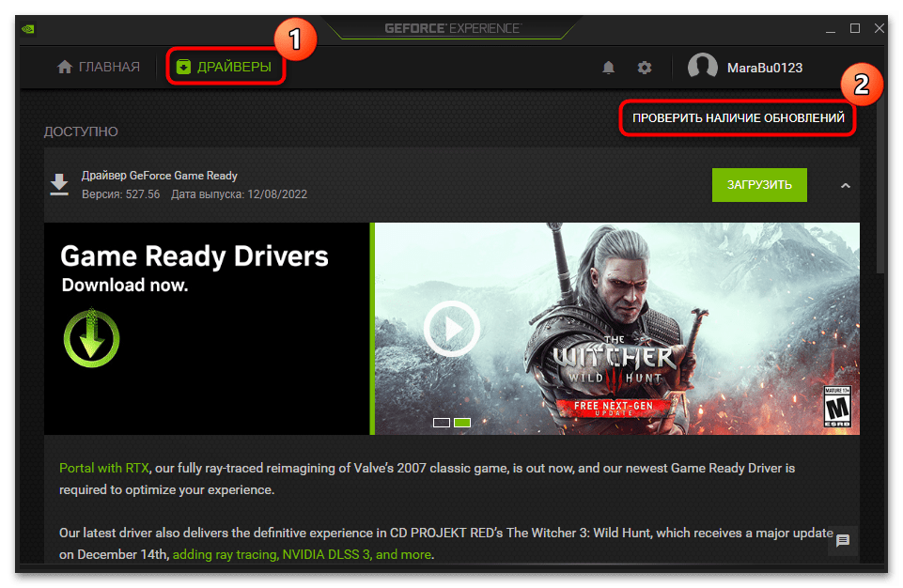Collapse the driver details chevron

845,186
